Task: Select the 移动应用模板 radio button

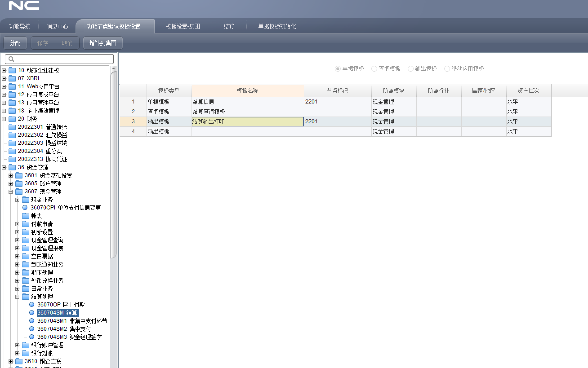Action: pos(447,69)
